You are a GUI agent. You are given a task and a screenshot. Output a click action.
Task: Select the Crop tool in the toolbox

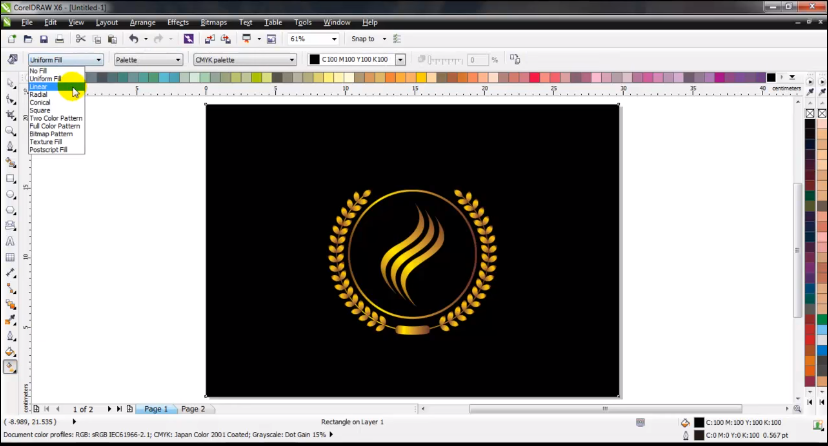coord(10,115)
